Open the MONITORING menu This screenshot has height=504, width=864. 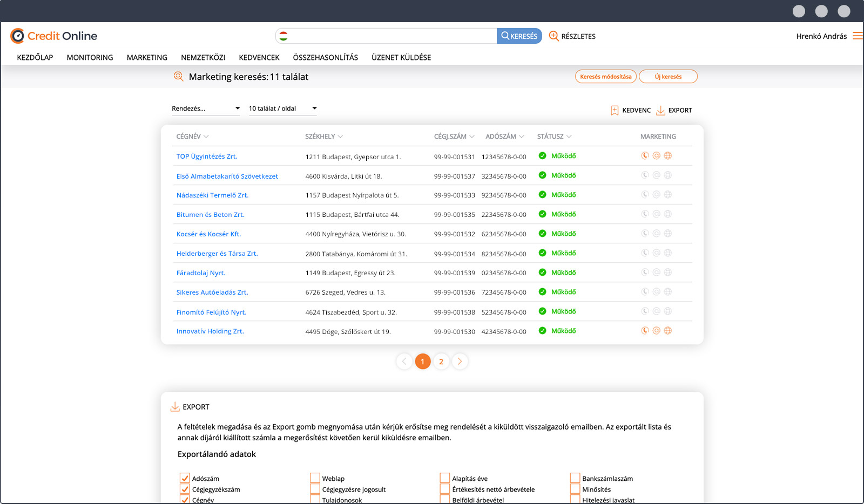(90, 57)
